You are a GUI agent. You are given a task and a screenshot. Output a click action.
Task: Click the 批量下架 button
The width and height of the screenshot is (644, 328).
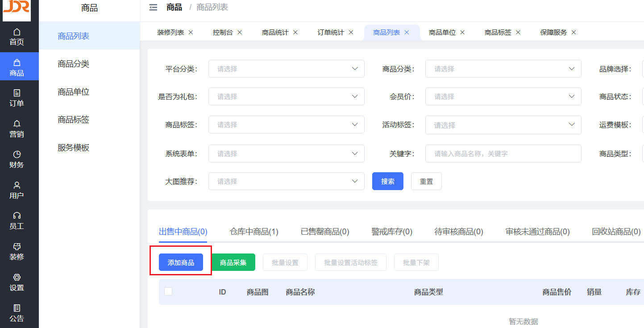(416, 262)
